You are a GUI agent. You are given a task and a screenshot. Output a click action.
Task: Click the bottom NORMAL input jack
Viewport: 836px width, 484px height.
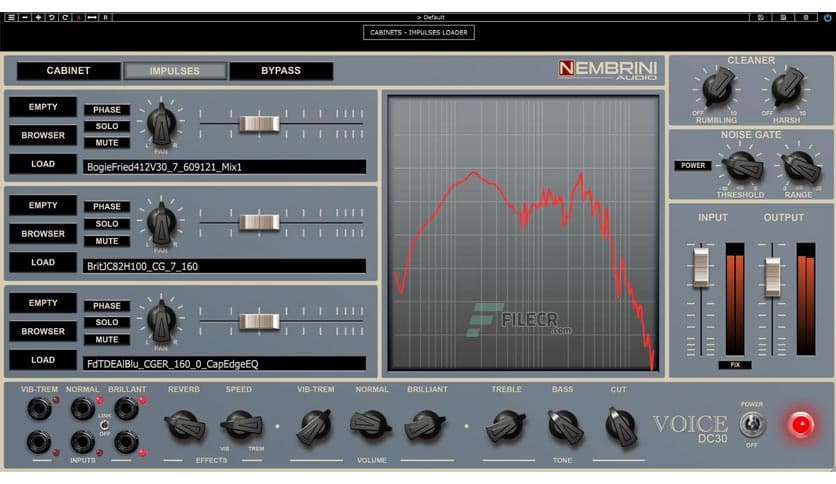pos(83,442)
